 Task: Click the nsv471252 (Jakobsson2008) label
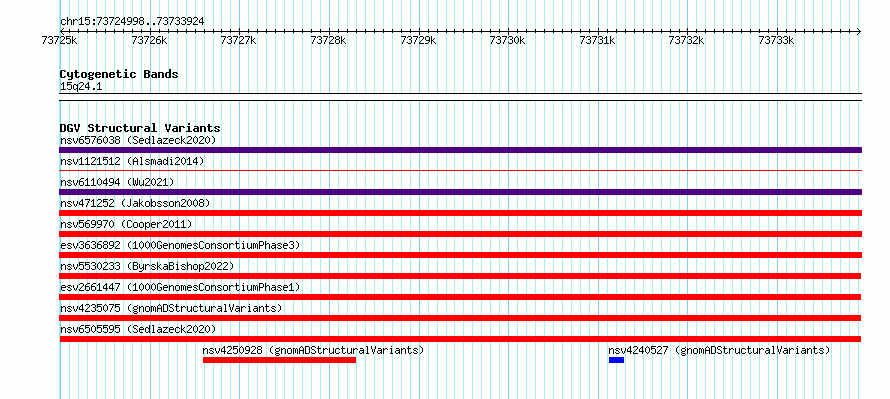135,203
